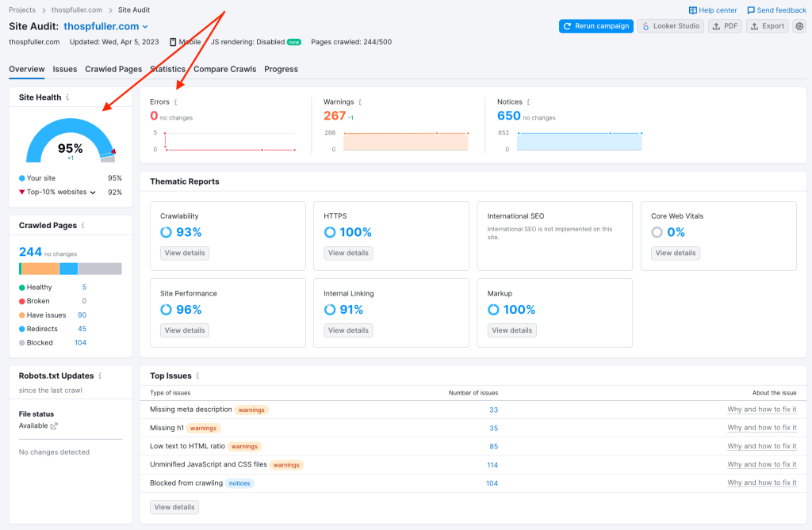Open fix guide for Missing meta description
The image size is (812, 530).
(762, 410)
